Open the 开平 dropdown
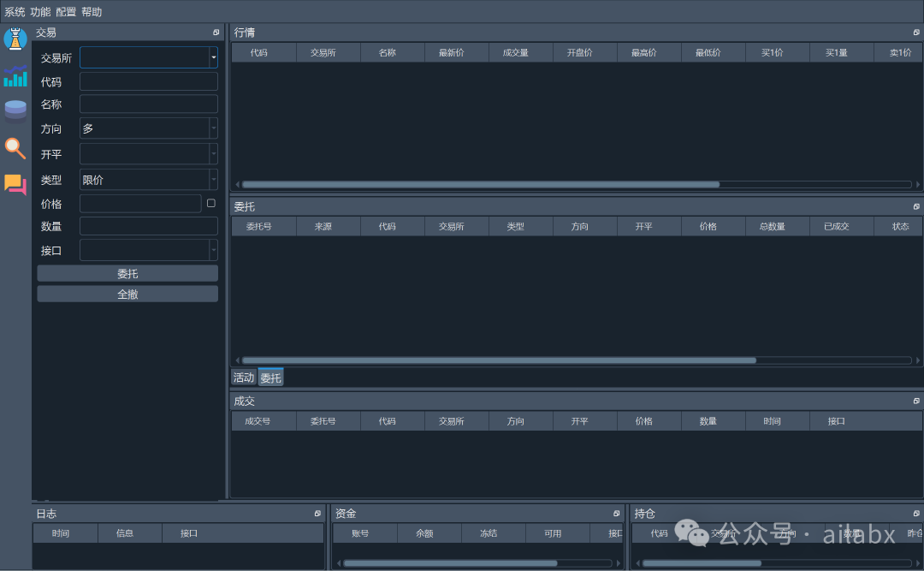The image size is (924, 571). pyautogui.click(x=149, y=154)
